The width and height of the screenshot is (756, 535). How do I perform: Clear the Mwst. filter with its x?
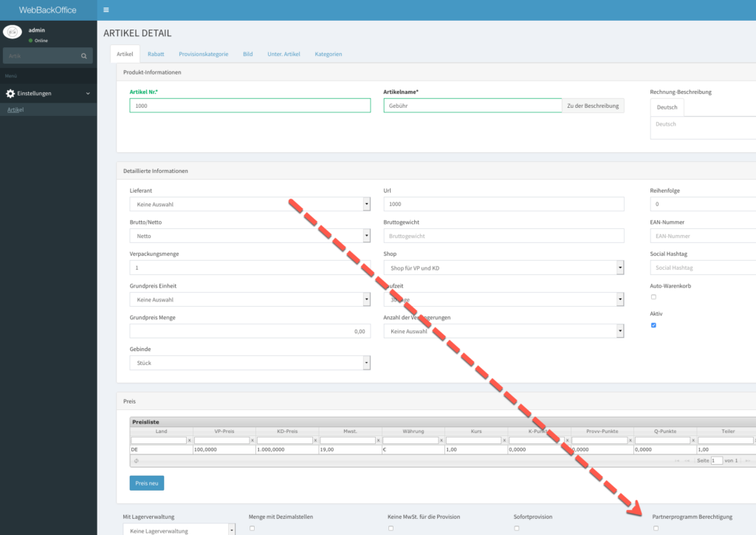click(x=379, y=440)
